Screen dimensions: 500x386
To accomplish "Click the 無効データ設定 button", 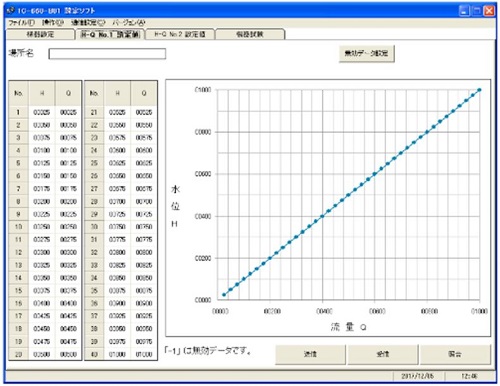I will (x=367, y=53).
